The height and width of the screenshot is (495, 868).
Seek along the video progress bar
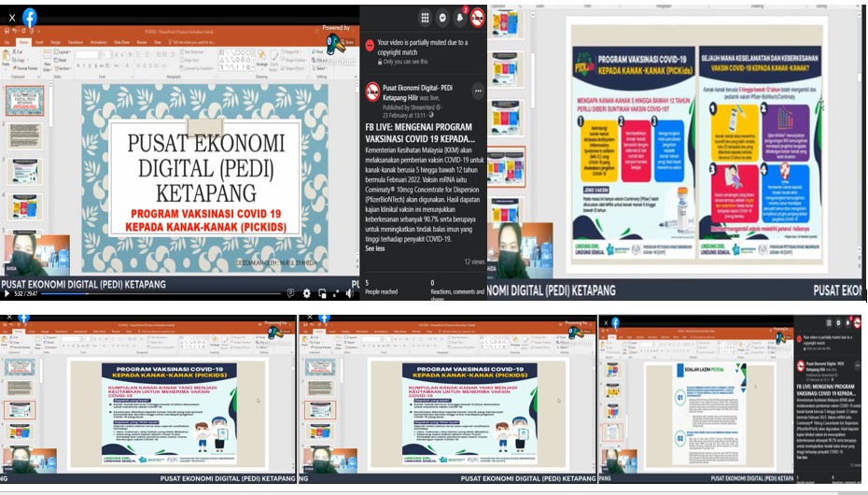tap(161, 293)
